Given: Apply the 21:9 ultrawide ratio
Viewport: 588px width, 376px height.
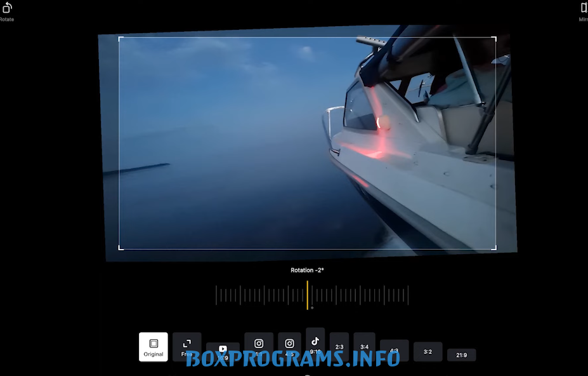Looking at the screenshot, I should [461, 355].
